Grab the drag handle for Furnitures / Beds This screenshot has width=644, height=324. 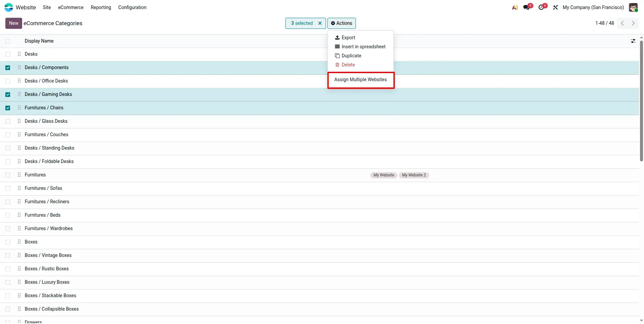click(x=19, y=215)
